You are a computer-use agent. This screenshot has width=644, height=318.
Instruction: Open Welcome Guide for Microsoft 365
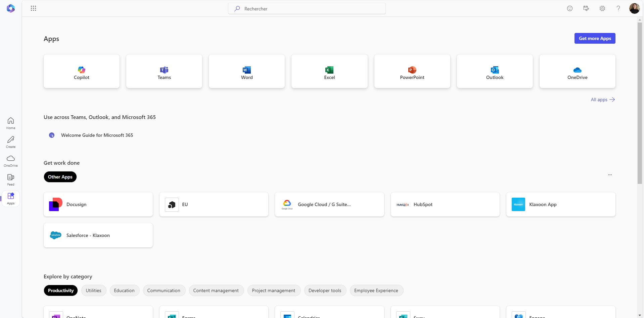97,135
